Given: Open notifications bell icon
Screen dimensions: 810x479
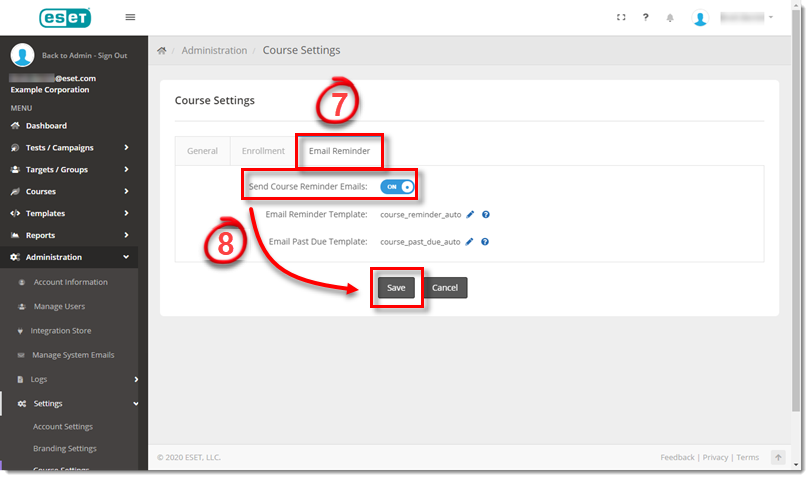Looking at the screenshot, I should click(670, 18).
